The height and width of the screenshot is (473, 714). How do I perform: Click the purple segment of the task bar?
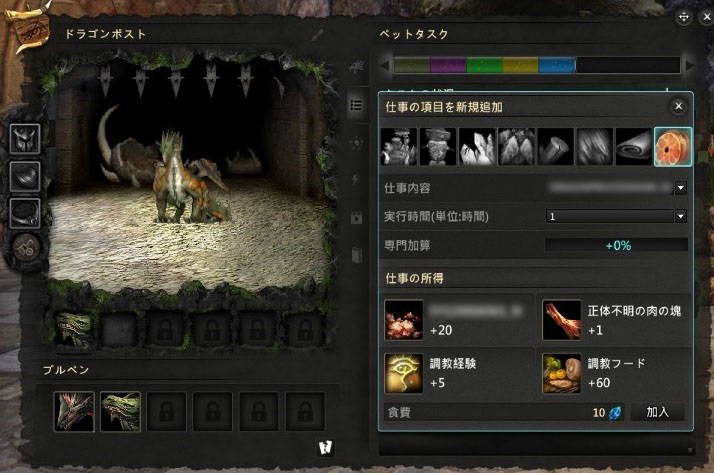[x=449, y=65]
